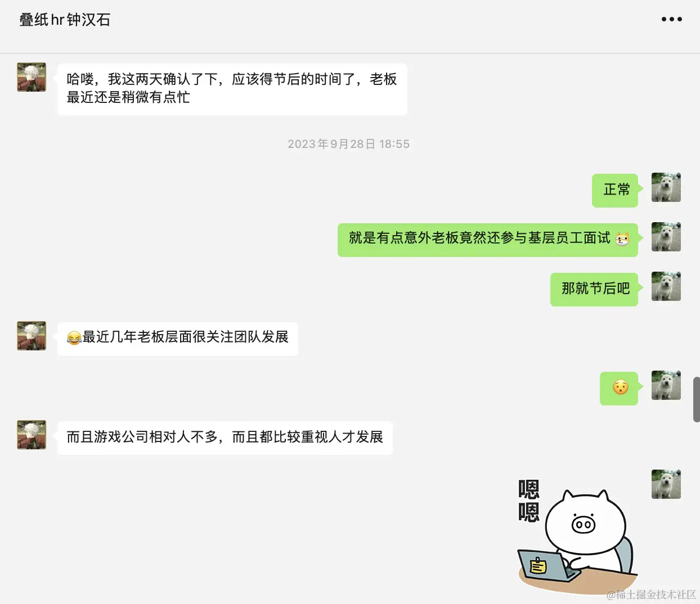The width and height of the screenshot is (700, 604).
Task: Click the timestamp 2023年9月28日 18:55
Action: pyautogui.click(x=349, y=144)
